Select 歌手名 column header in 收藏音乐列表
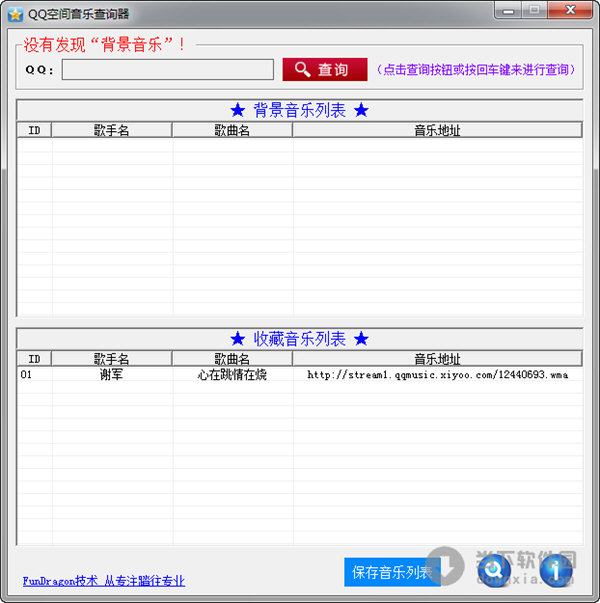The height and width of the screenshot is (603, 600). [112, 359]
